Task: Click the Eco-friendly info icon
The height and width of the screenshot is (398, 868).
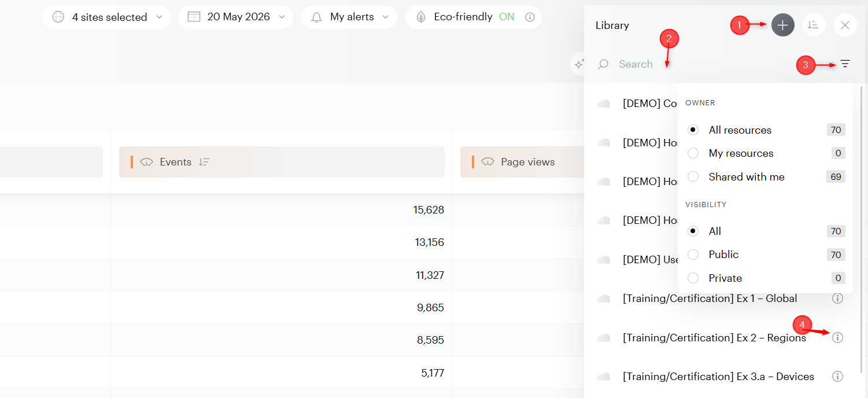Action: point(530,17)
